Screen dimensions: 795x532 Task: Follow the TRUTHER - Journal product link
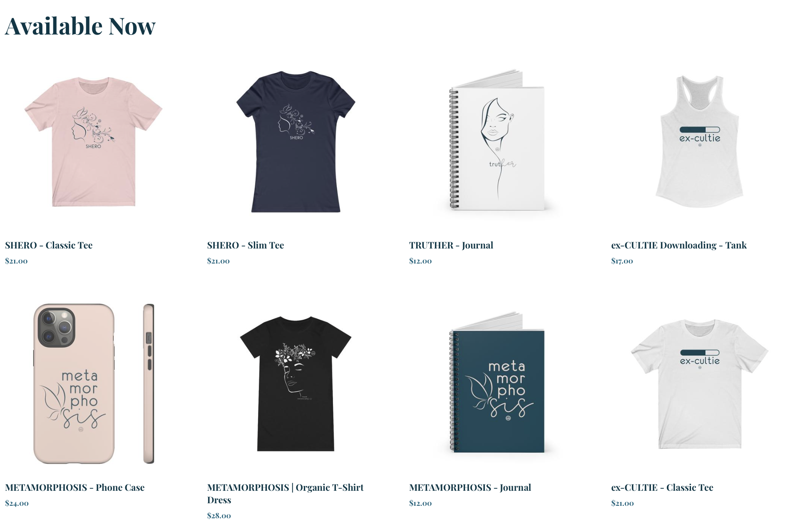tap(451, 245)
